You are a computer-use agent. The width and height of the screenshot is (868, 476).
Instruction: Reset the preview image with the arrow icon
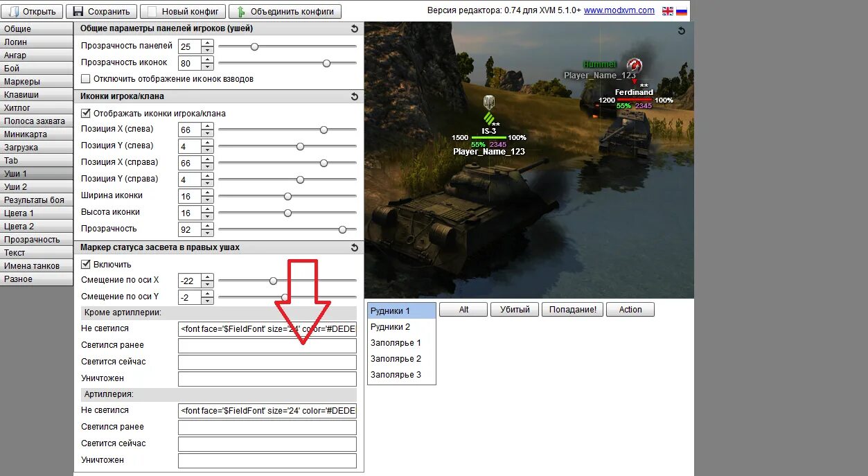click(682, 30)
